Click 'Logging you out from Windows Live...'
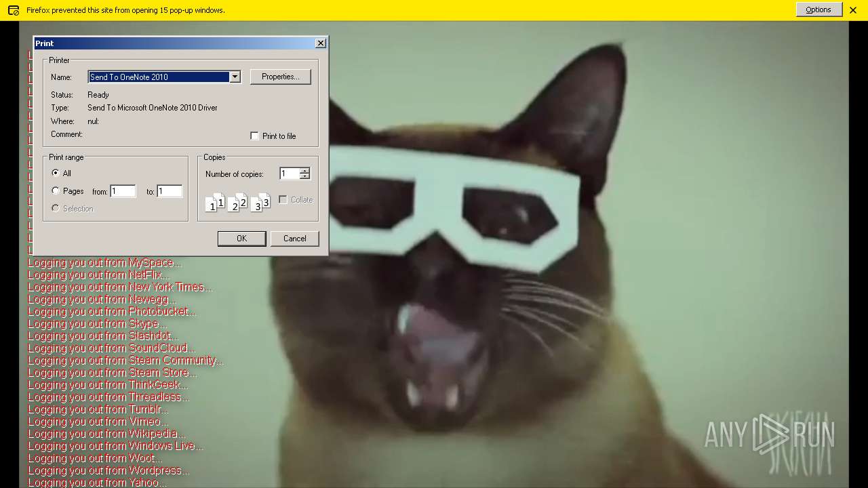 pyautogui.click(x=115, y=445)
